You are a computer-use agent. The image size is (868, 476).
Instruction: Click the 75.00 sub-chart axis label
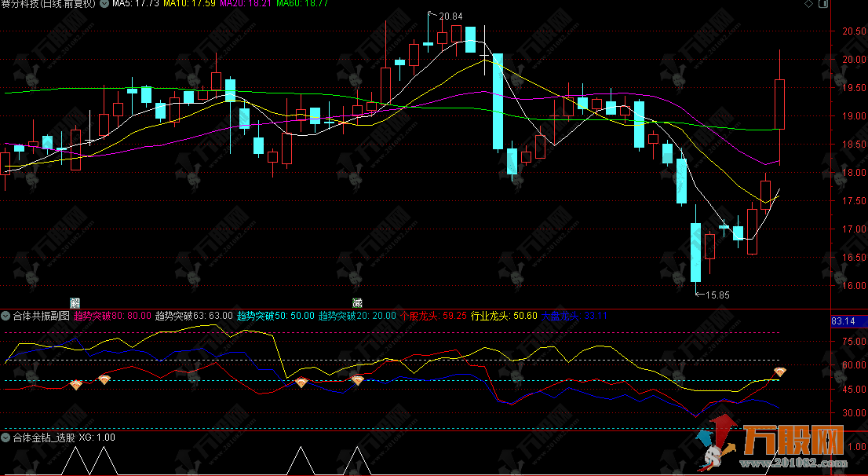click(854, 342)
